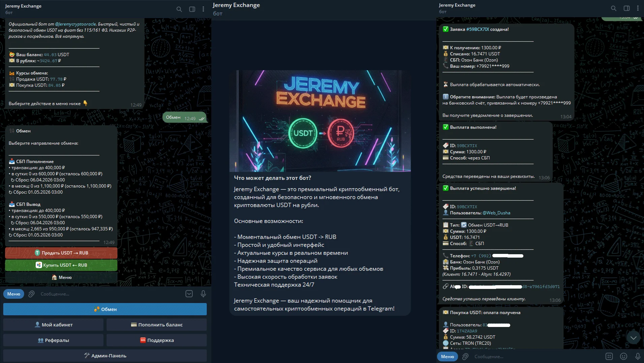
Task: Select Мой кабинет from the bot keyboard
Action: point(54,325)
